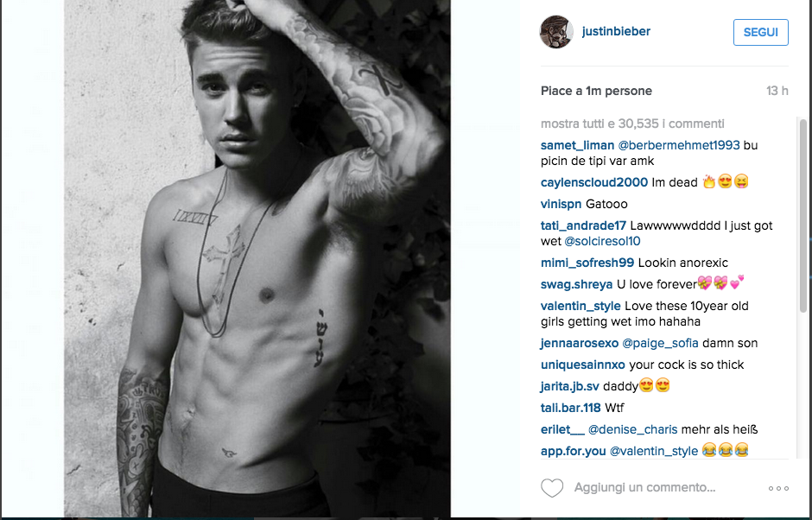Open samet_liman's profile link

tap(577, 145)
